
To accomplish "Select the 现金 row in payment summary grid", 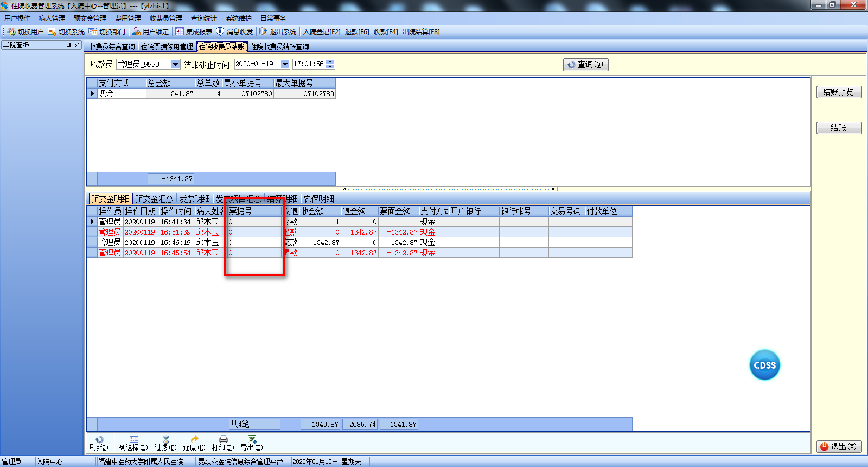I will point(211,93).
